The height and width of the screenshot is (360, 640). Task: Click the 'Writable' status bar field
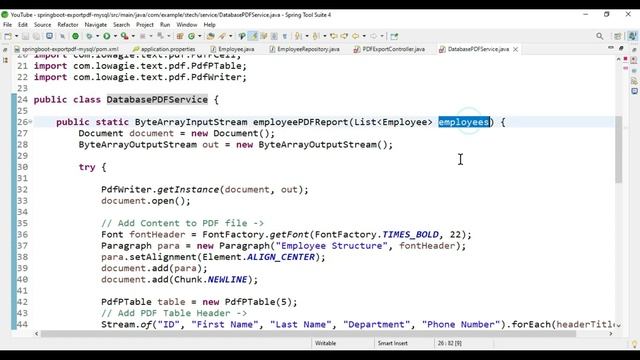[x=325, y=343]
